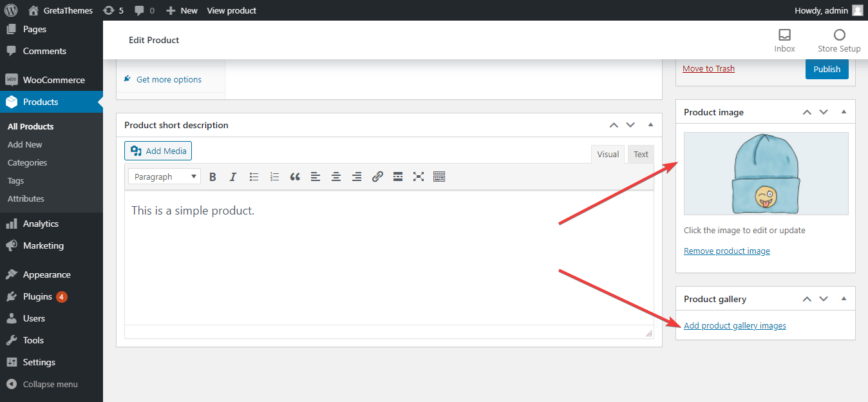Image resolution: width=868 pixels, height=402 pixels.
Task: Insert a blockquote
Action: [295, 177]
